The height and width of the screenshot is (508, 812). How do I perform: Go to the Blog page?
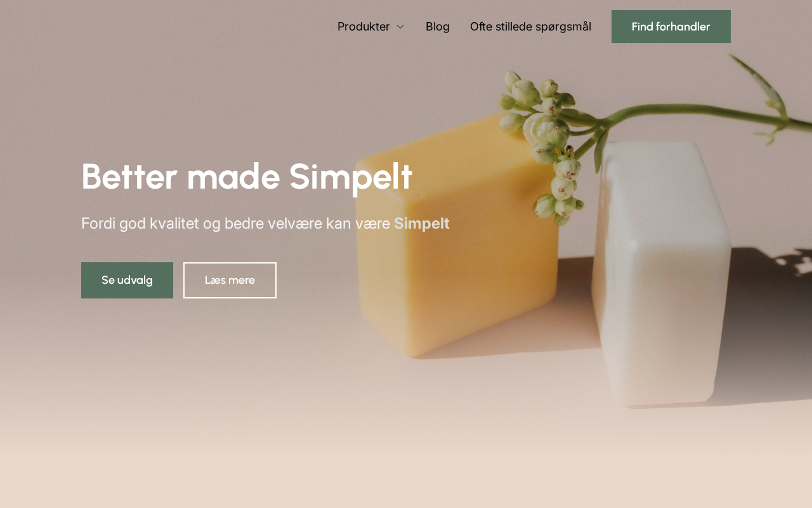point(438,27)
